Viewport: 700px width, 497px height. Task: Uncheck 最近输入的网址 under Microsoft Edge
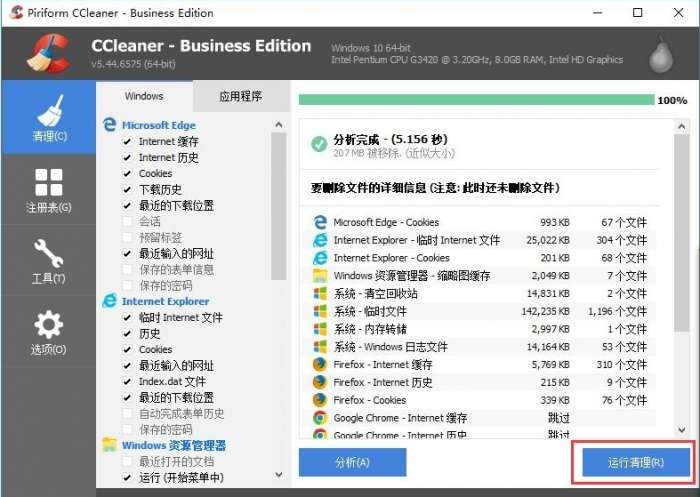127,254
